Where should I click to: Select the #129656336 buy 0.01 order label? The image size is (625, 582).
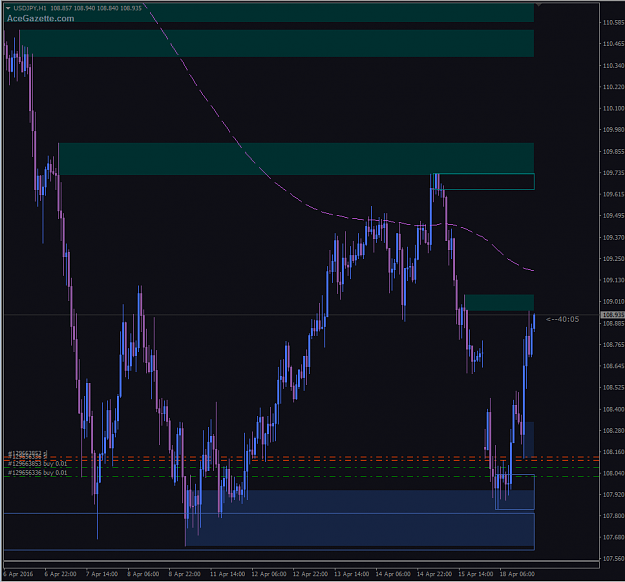pos(37,473)
